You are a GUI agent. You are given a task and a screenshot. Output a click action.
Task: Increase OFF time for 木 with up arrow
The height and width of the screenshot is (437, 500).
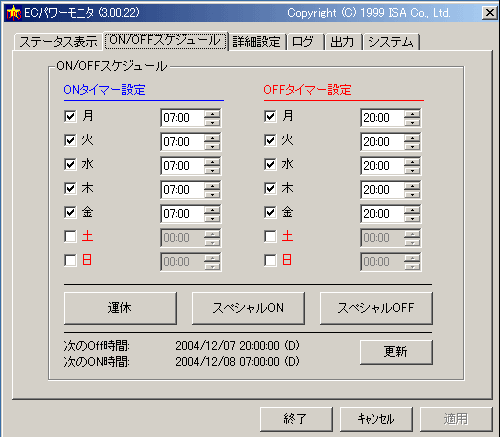point(412,186)
